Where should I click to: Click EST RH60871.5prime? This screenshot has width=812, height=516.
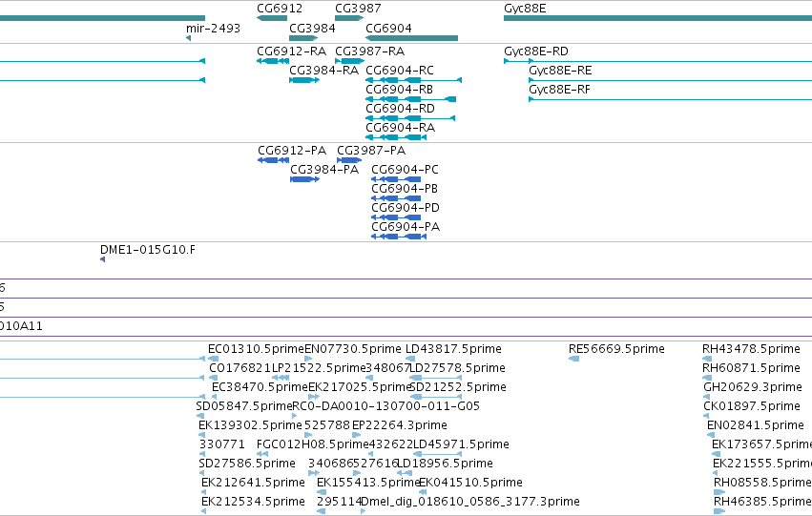tap(752, 368)
